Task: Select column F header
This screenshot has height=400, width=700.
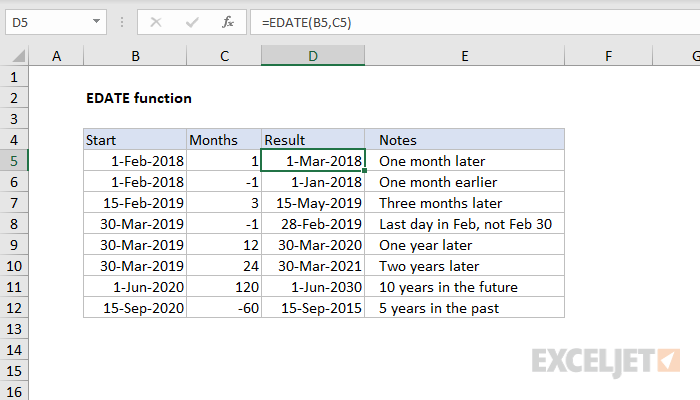Action: (x=609, y=57)
